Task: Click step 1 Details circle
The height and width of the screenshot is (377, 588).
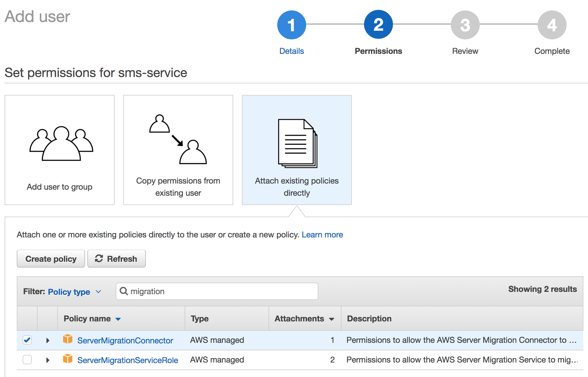Action: click(x=291, y=25)
